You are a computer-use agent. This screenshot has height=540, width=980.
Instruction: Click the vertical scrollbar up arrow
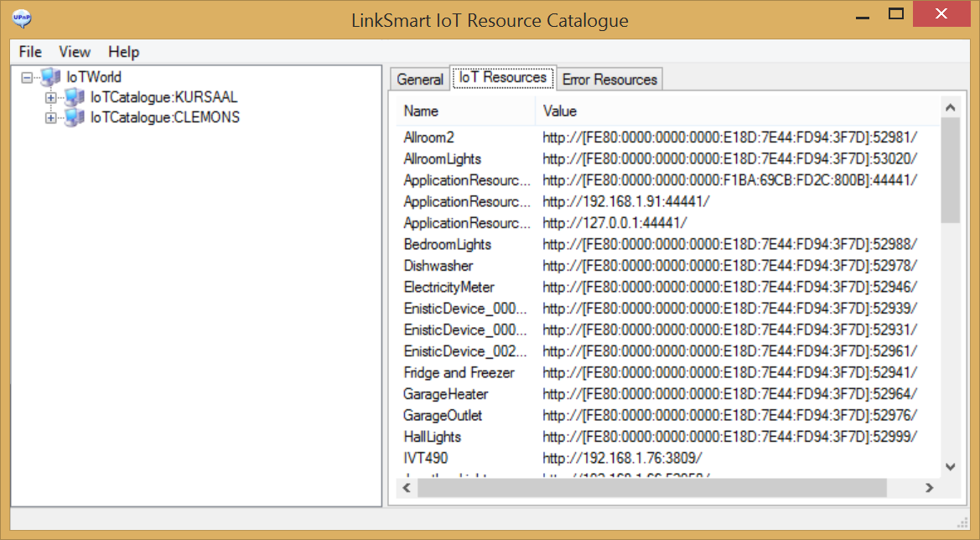click(951, 107)
